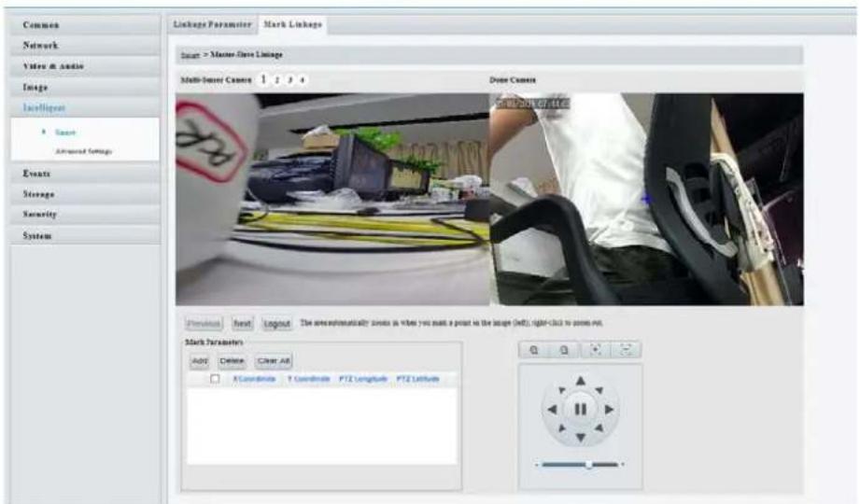Pan the dome camera right arrow
This screenshot has height=504, width=860.
click(609, 409)
